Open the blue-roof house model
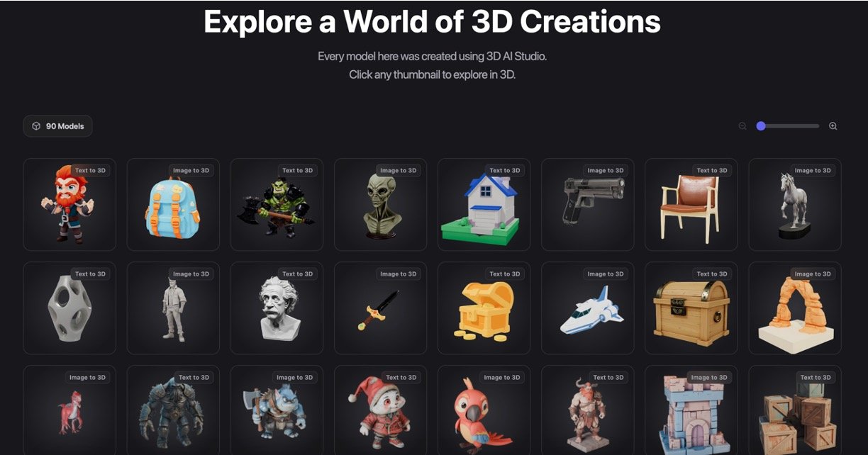Screen dimensions: 868x455 click(x=484, y=205)
